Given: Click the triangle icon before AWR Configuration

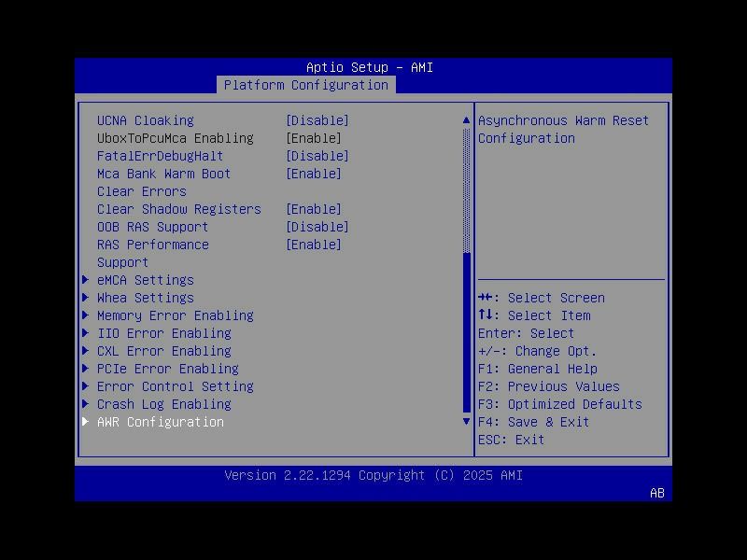Looking at the screenshot, I should click(85, 422).
